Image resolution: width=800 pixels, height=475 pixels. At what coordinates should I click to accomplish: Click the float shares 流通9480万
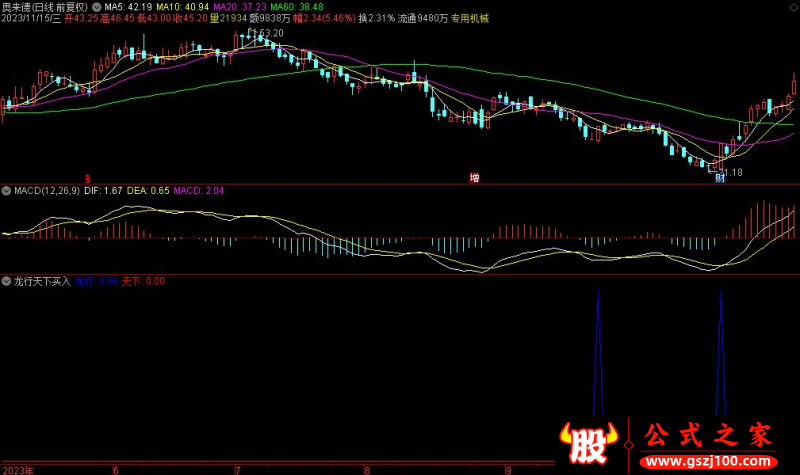423,18
